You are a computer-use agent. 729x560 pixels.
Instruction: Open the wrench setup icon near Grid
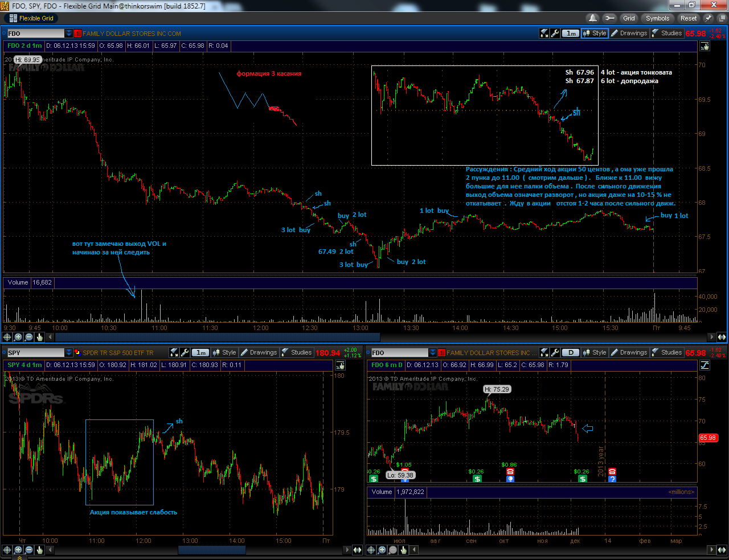tap(609, 18)
